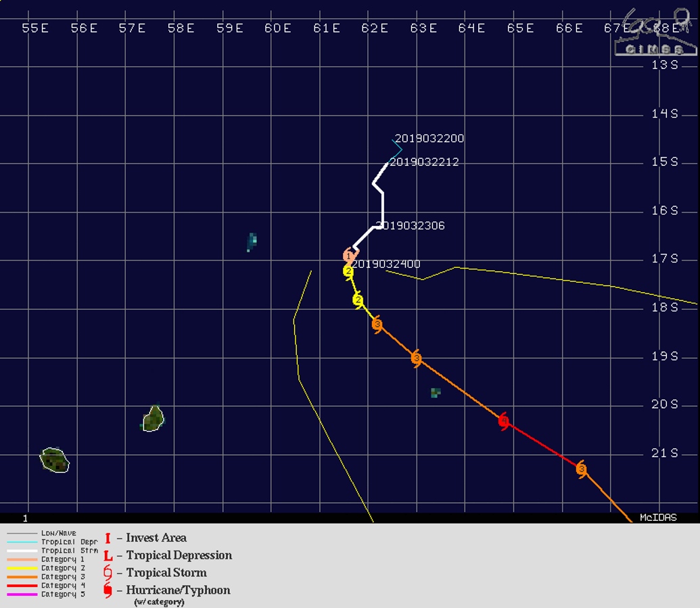This screenshot has height=608, width=700.
Task: Click the 'Invest Area' legend text
Action: pos(156,538)
